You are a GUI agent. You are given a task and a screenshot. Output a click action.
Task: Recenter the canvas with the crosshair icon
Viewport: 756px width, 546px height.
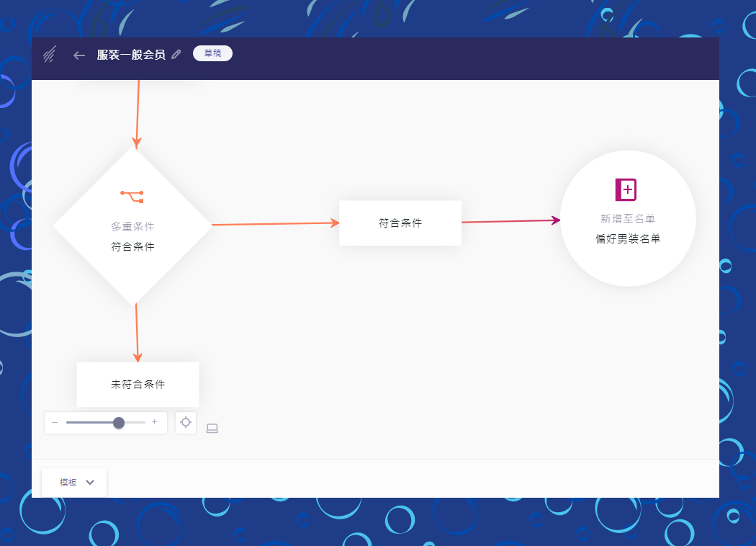pos(186,423)
